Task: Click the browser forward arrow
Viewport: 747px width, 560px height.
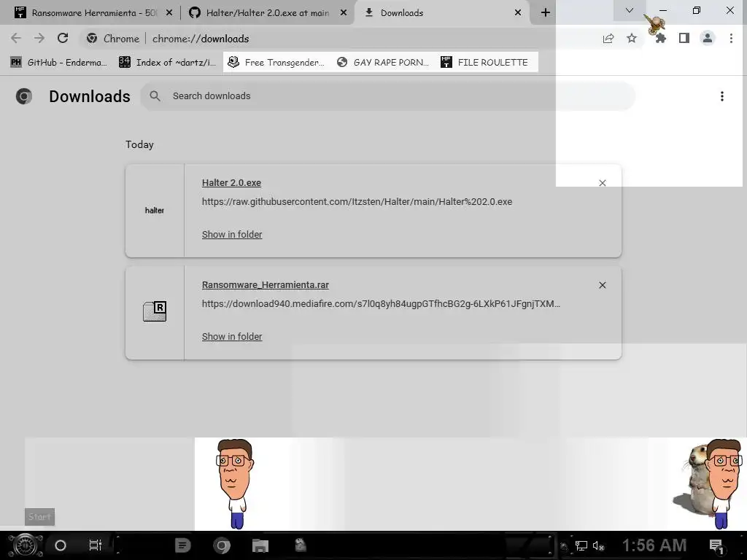Action: click(x=39, y=38)
